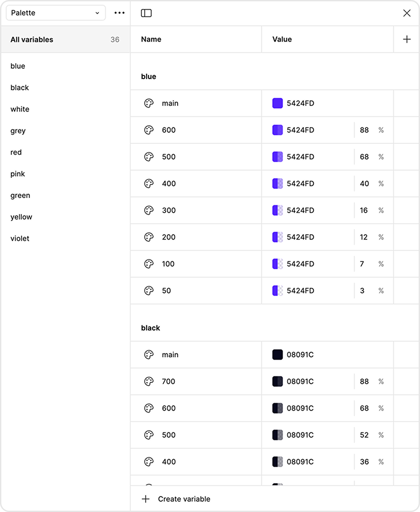This screenshot has width=420, height=512.
Task: Click hex value 5424FD of blue 200
Action: click(300, 237)
